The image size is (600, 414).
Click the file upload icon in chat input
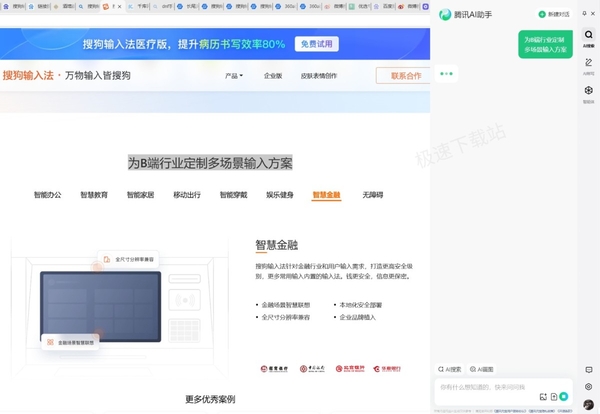coord(554,397)
